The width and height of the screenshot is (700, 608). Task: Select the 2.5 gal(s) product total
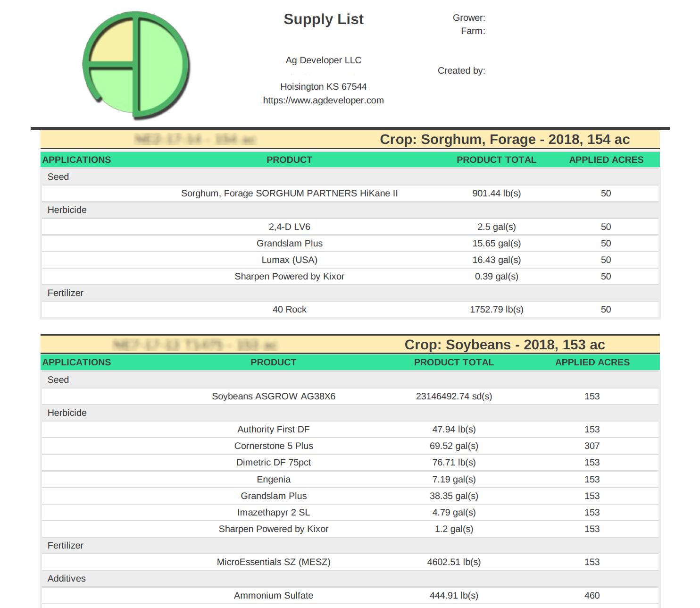coord(497,227)
